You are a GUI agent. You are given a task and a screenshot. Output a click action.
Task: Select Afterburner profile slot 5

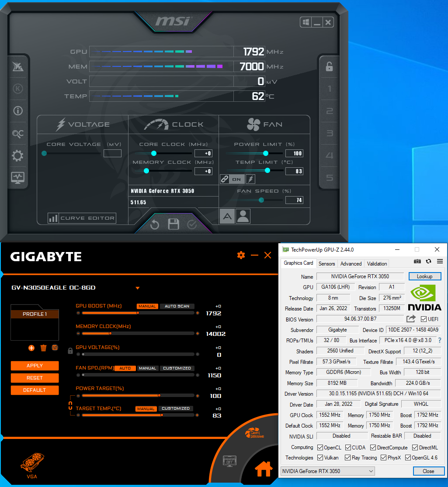pos(329,178)
